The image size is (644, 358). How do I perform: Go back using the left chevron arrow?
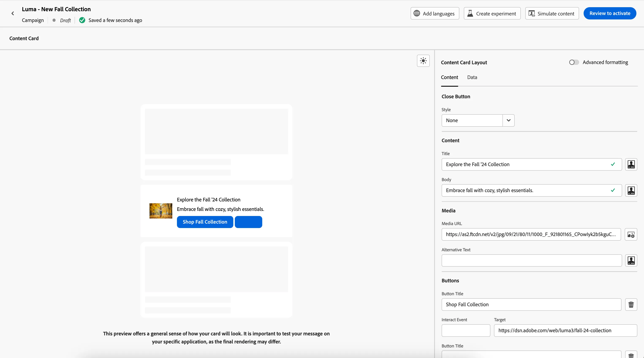pos(13,14)
